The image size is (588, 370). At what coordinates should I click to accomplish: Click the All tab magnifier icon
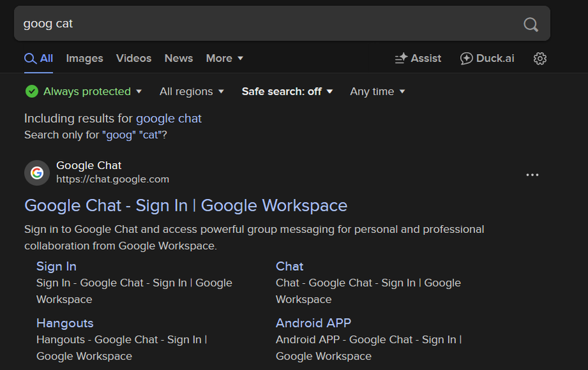tap(30, 59)
